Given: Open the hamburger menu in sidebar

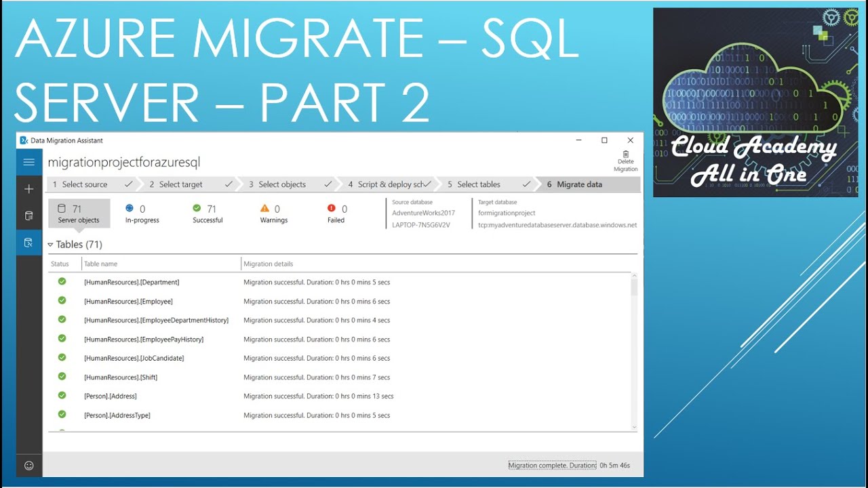Looking at the screenshot, I should [28, 162].
